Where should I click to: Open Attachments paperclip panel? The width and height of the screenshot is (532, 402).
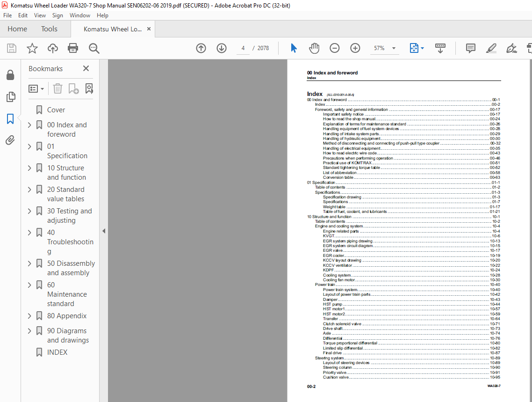click(x=10, y=140)
